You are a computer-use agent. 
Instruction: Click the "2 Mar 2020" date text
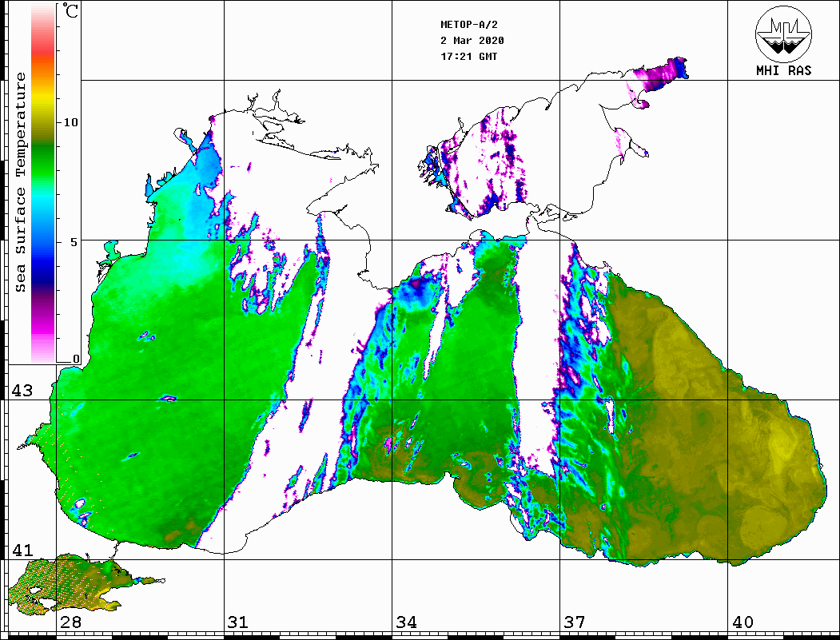[472, 41]
